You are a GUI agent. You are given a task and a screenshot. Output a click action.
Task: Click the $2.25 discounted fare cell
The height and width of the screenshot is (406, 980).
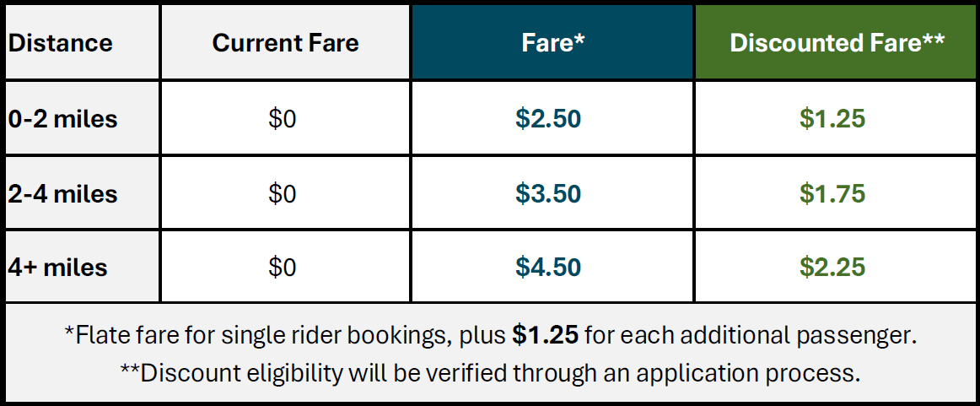tap(832, 268)
